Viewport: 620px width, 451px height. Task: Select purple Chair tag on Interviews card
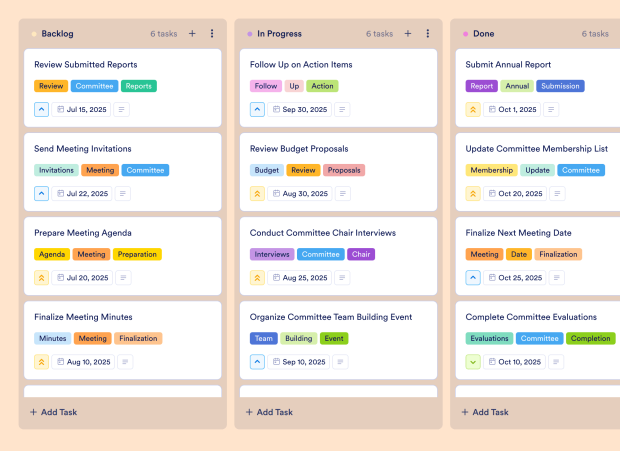(x=361, y=254)
